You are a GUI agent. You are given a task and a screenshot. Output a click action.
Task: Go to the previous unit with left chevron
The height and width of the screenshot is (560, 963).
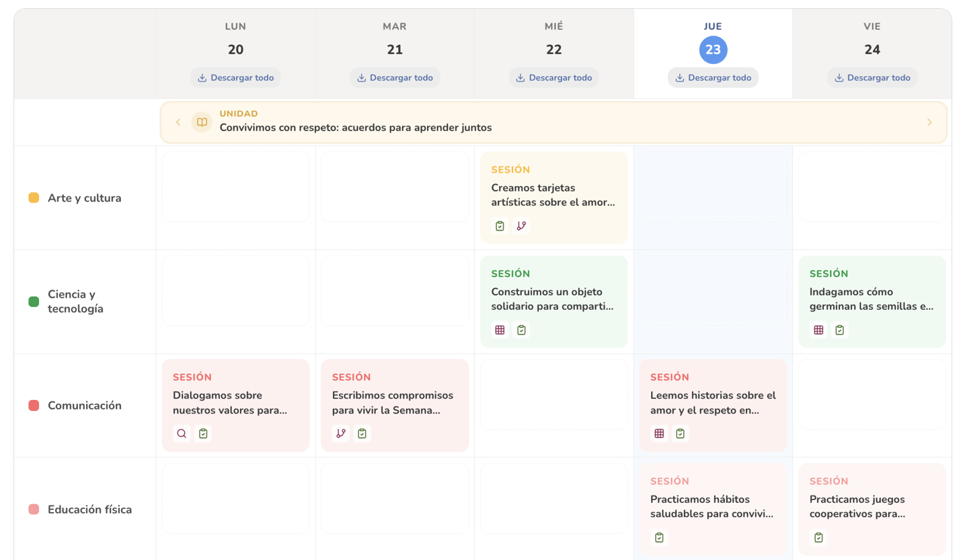[178, 122]
